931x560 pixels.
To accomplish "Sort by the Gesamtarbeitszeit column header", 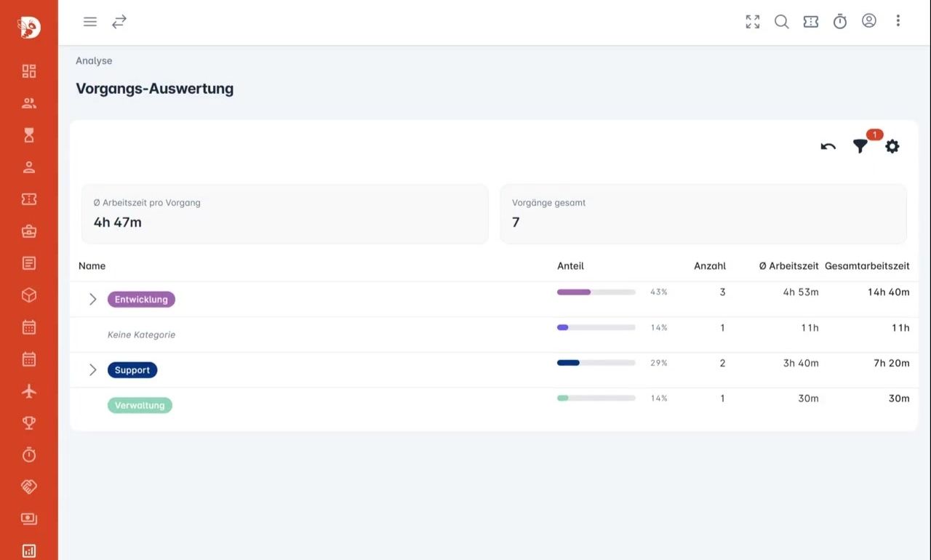I will [866, 266].
